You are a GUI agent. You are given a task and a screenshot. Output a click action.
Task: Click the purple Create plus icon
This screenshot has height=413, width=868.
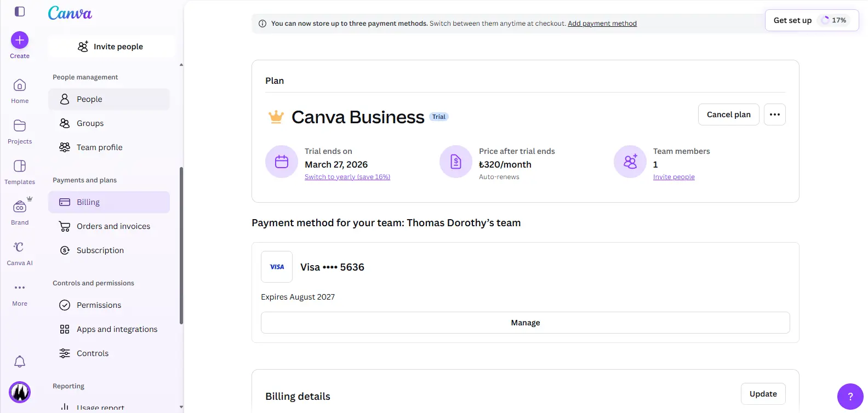pyautogui.click(x=20, y=40)
